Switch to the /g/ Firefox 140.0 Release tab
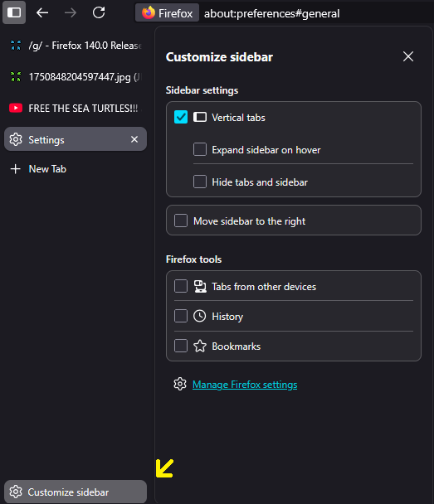Screen dimensions: 434x504 (x=76, y=46)
